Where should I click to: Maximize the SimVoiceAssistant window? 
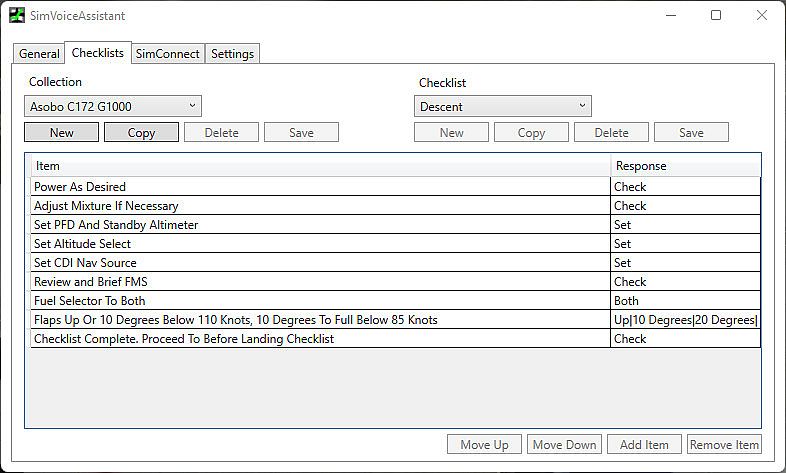[716, 16]
